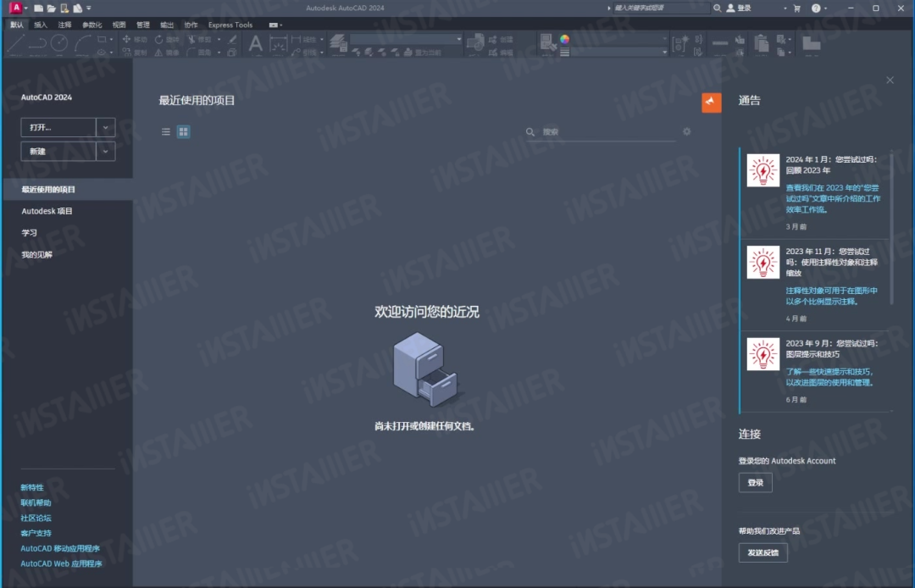Click the Sheet Set Manager icon in quick access toolbar
Viewport: 915px width, 588px height.
click(77, 8)
